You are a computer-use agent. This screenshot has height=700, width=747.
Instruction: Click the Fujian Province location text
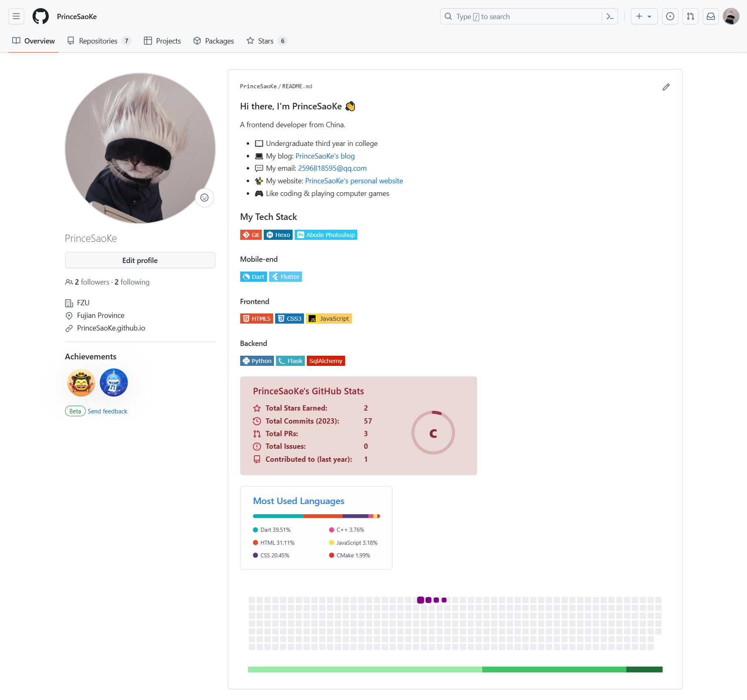101,315
